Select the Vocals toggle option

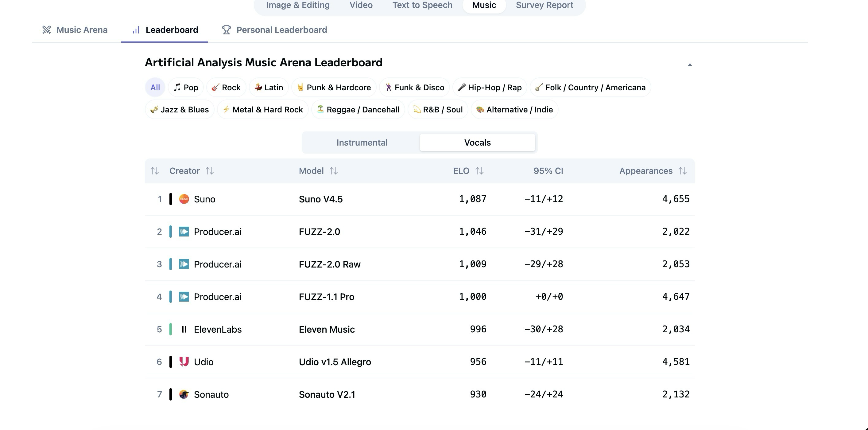(477, 142)
